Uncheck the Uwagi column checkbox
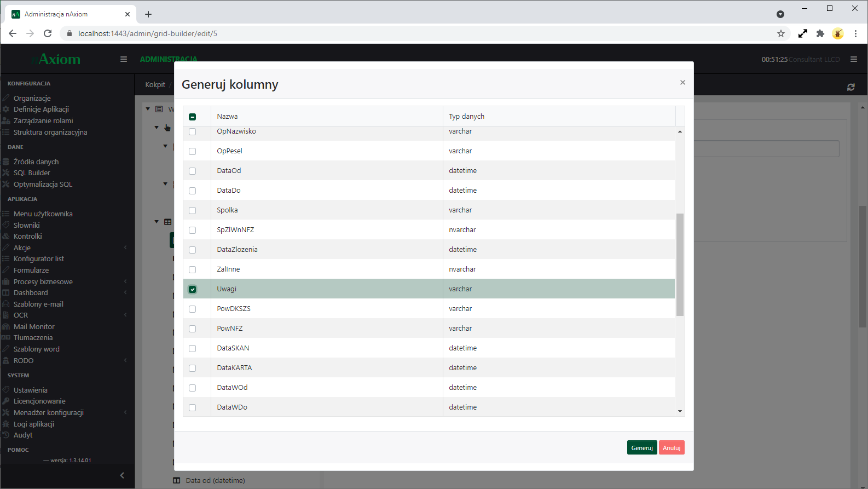 click(193, 289)
